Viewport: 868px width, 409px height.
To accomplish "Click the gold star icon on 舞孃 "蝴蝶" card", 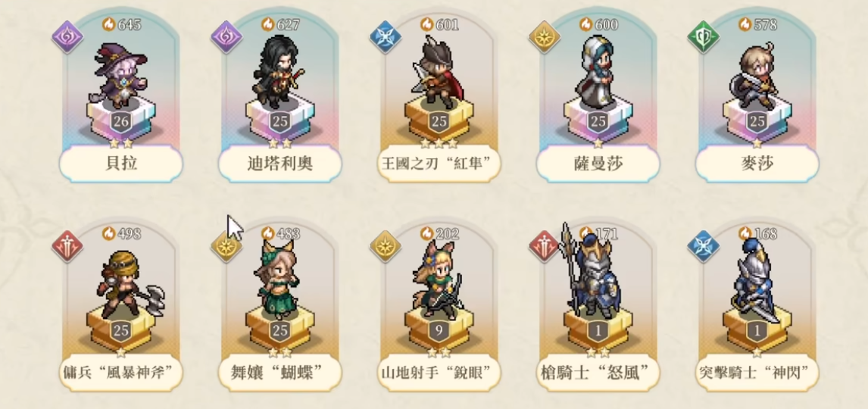I will click(x=227, y=247).
